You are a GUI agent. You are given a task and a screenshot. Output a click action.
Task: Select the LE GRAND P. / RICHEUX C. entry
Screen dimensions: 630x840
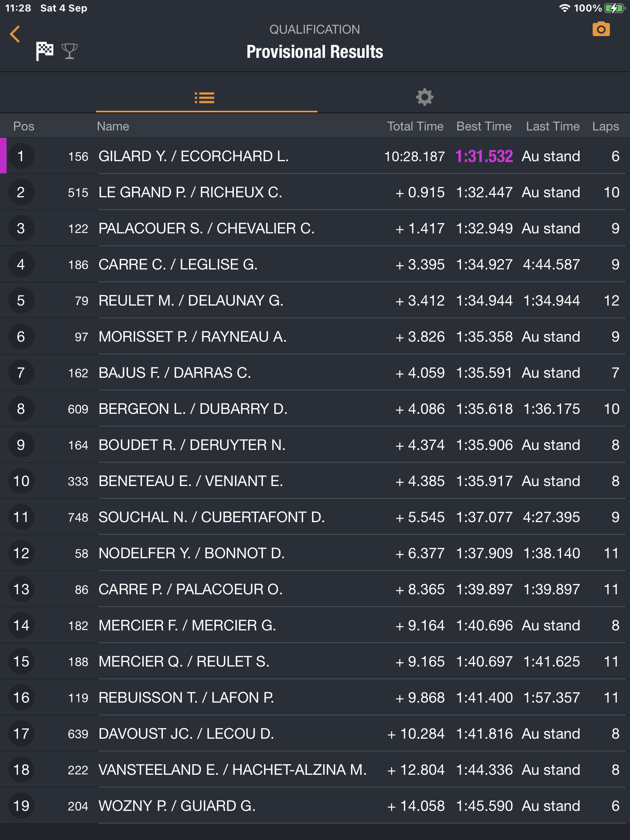pos(315,192)
